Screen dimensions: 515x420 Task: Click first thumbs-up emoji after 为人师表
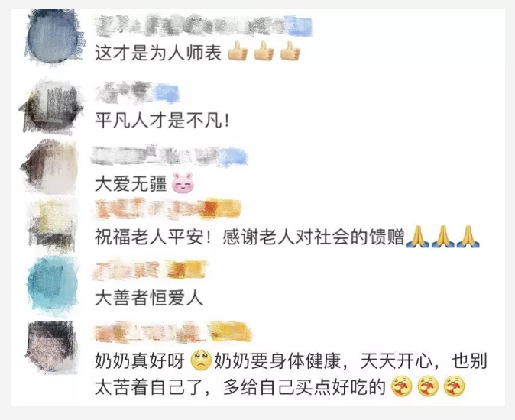pos(238,51)
